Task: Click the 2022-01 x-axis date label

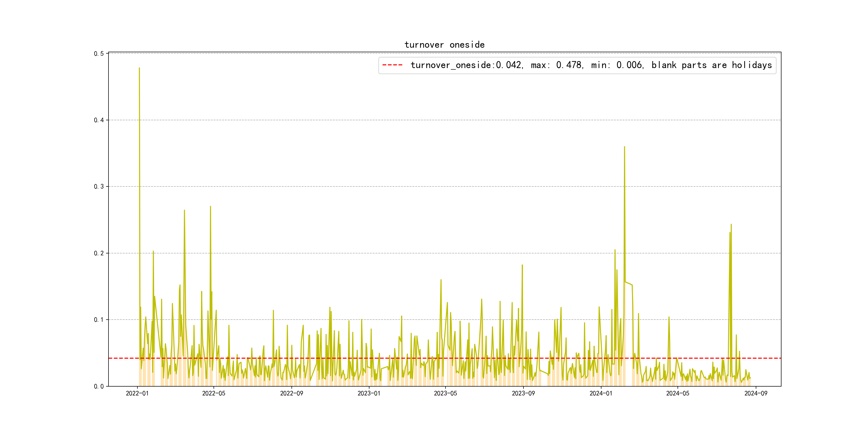Action: click(x=137, y=394)
